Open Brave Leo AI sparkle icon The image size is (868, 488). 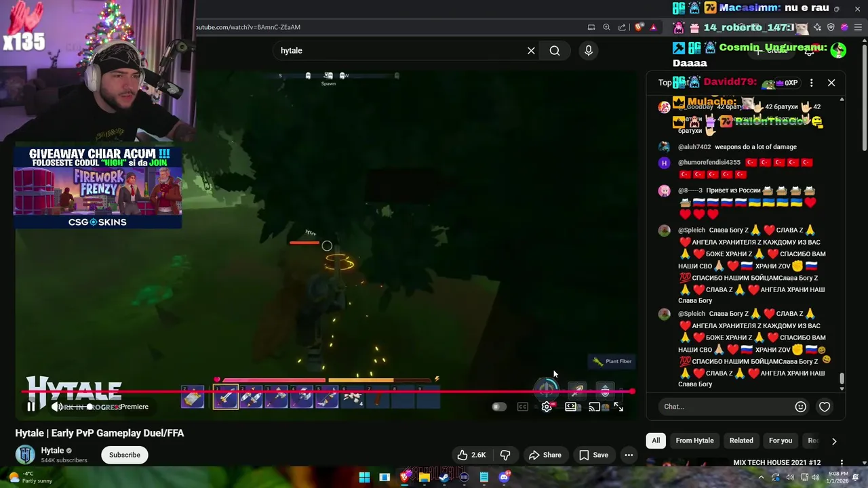click(x=817, y=27)
